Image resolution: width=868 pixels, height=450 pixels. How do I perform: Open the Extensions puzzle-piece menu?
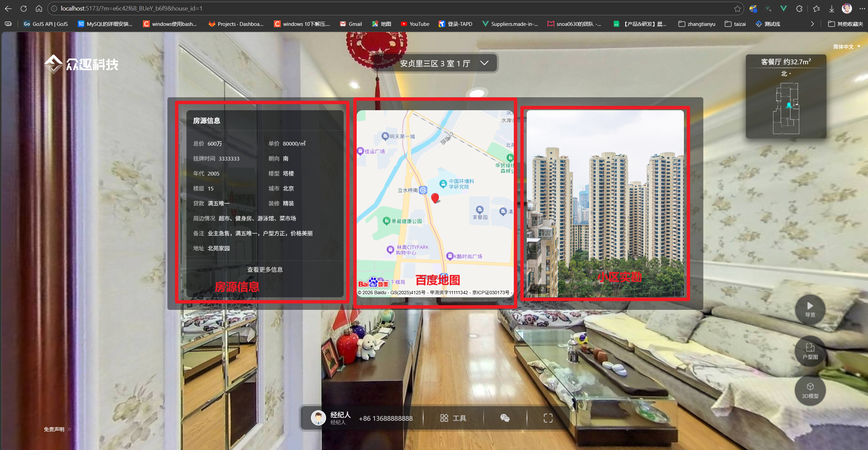click(799, 9)
